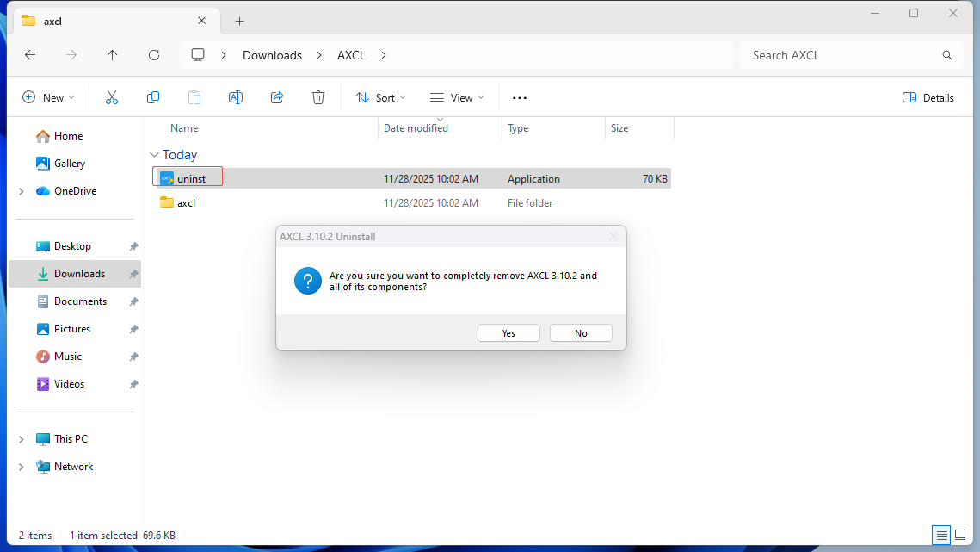Click the Copy icon in toolbar
Image resolution: width=980 pixels, height=552 pixels.
(153, 97)
